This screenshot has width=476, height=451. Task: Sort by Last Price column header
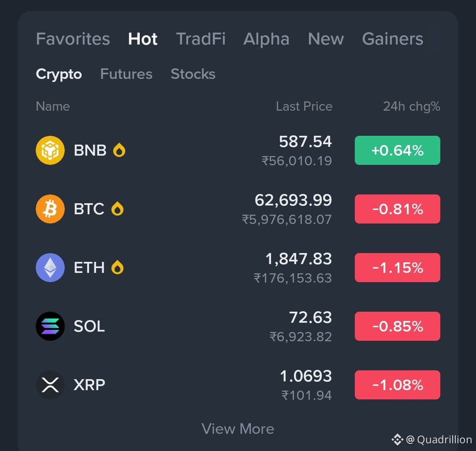click(304, 106)
